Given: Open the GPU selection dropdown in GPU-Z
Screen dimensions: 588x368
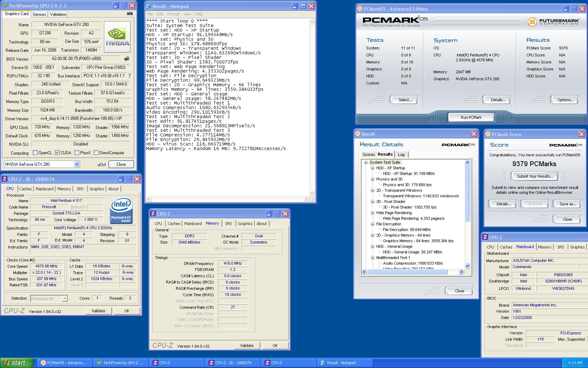Looking at the screenshot, I should point(77,164).
